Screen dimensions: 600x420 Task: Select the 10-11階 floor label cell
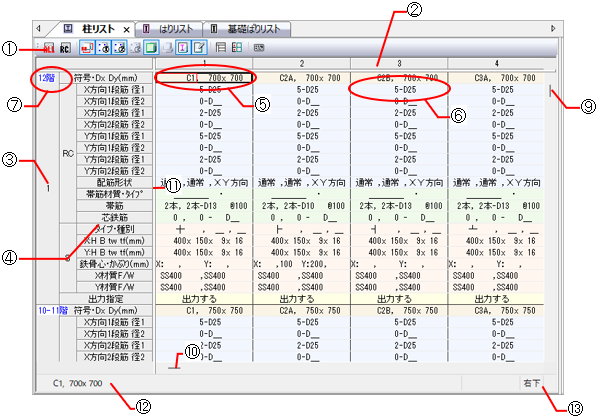point(52,311)
